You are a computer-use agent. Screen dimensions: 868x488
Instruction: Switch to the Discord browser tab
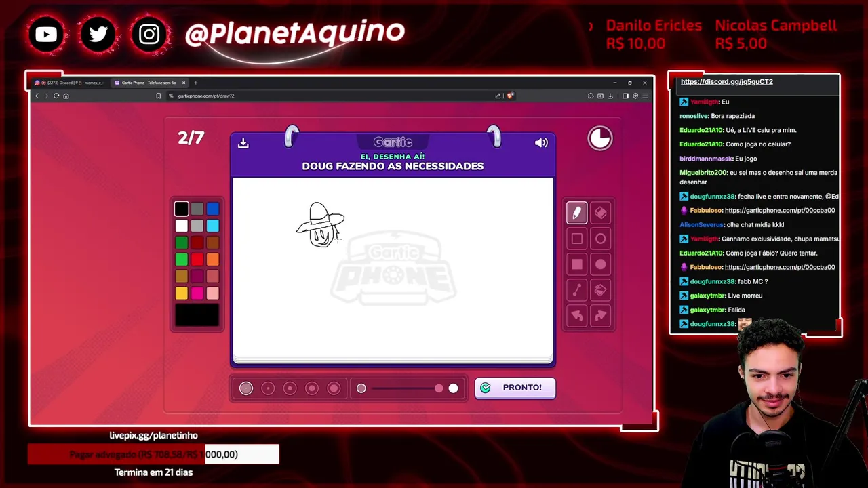click(69, 83)
